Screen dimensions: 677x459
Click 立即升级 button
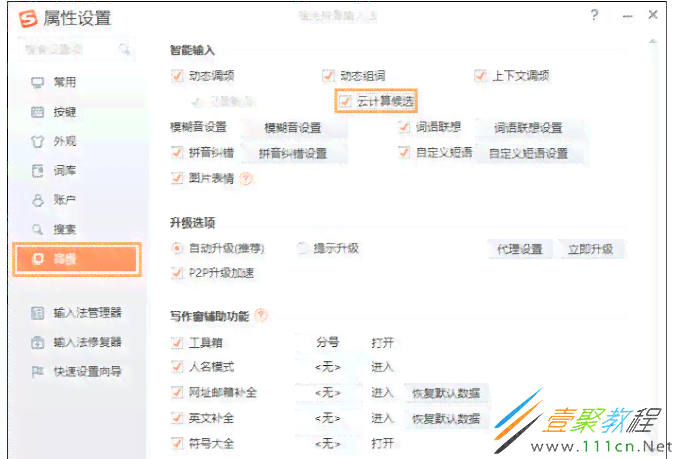[591, 249]
